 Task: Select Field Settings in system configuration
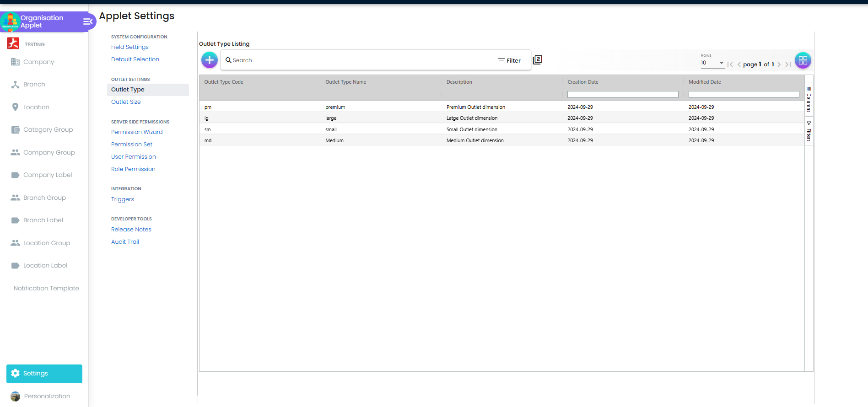coord(129,47)
